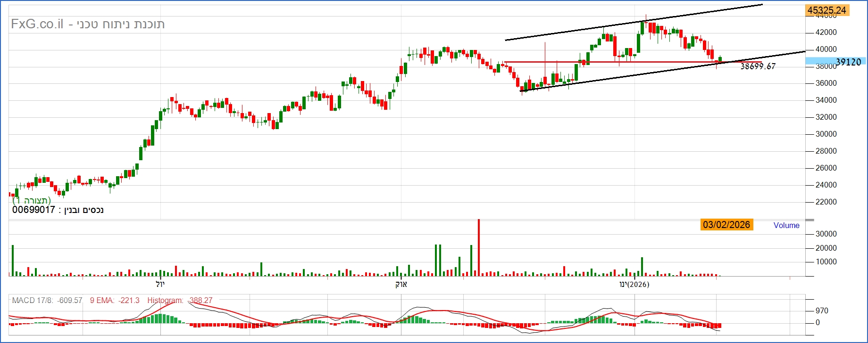The width and height of the screenshot is (868, 343).
Task: Select the 03/02/2026 date label
Action: point(726,225)
